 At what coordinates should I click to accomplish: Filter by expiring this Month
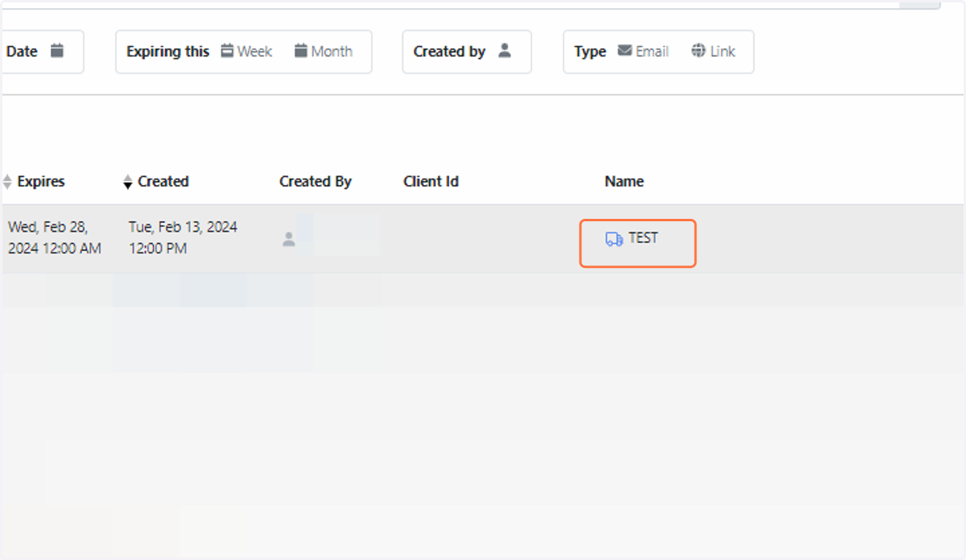(x=323, y=51)
